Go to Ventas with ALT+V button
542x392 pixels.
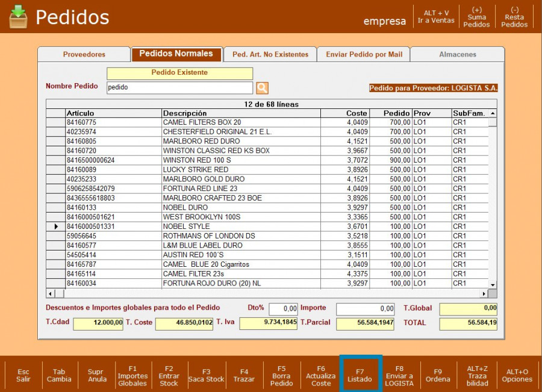[436, 17]
